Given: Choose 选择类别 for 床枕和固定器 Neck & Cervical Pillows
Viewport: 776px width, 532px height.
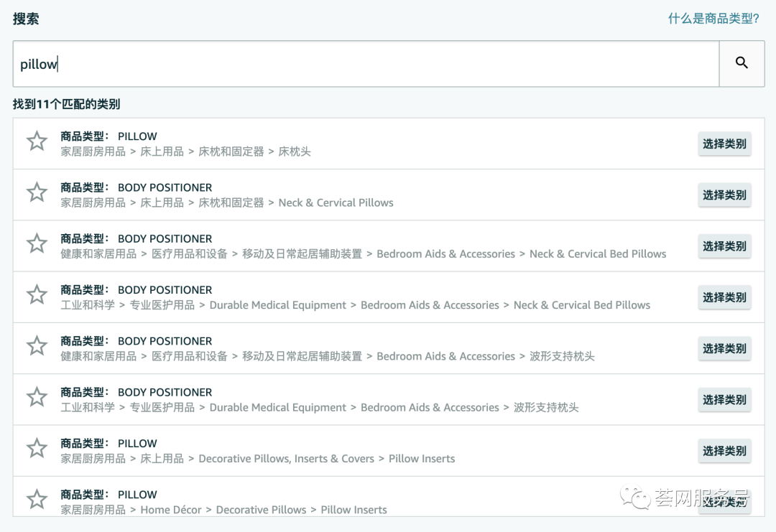Looking at the screenshot, I should pos(724,195).
